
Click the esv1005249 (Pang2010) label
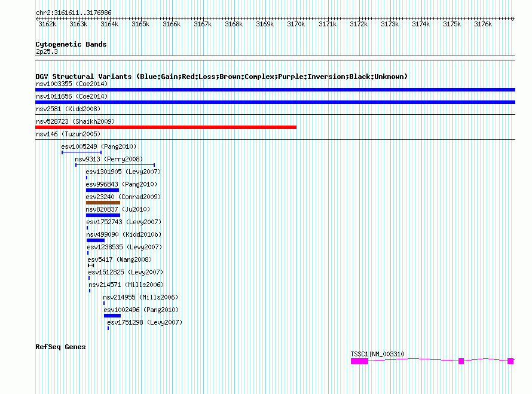pos(99,146)
